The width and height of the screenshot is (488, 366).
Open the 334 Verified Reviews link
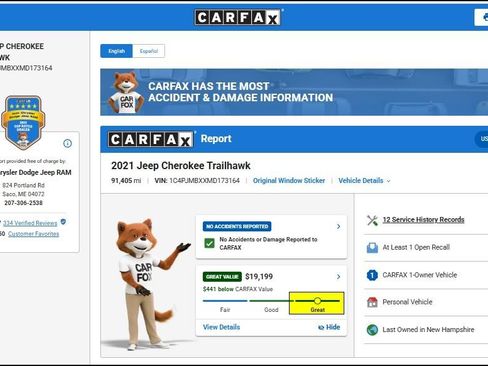[x=30, y=223]
